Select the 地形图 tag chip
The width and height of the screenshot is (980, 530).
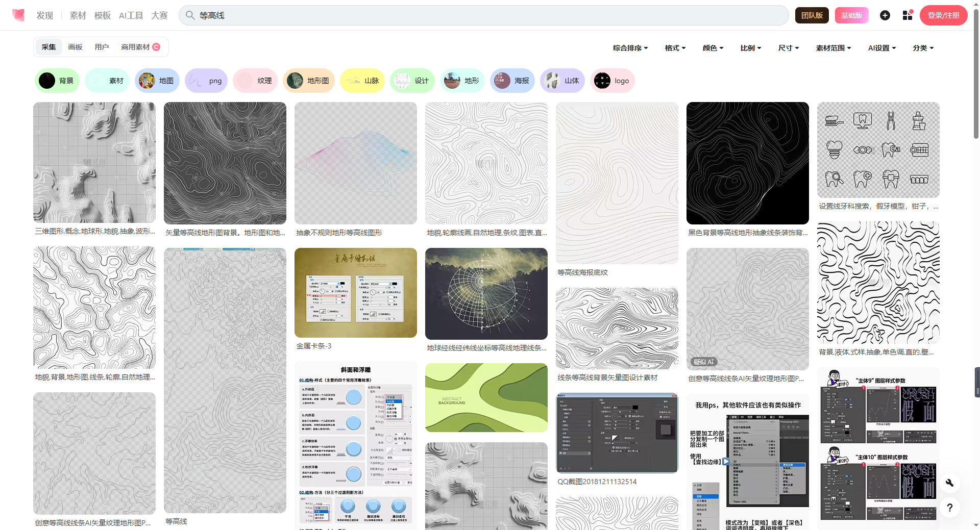pyautogui.click(x=309, y=81)
